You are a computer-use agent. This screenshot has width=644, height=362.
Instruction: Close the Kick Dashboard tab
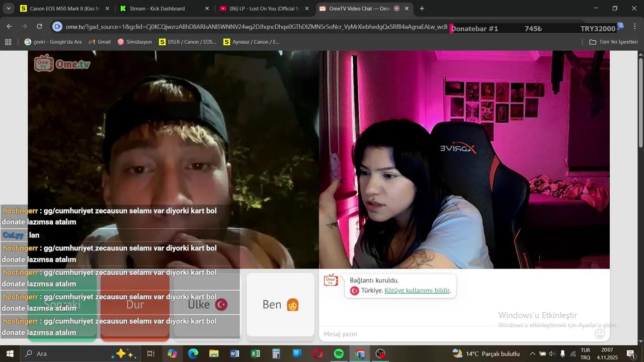(207, 9)
